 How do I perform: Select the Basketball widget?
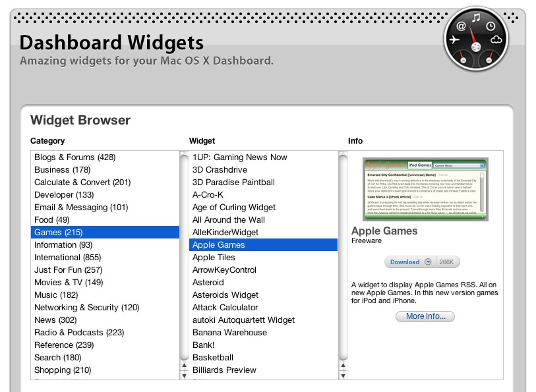pyautogui.click(x=263, y=358)
